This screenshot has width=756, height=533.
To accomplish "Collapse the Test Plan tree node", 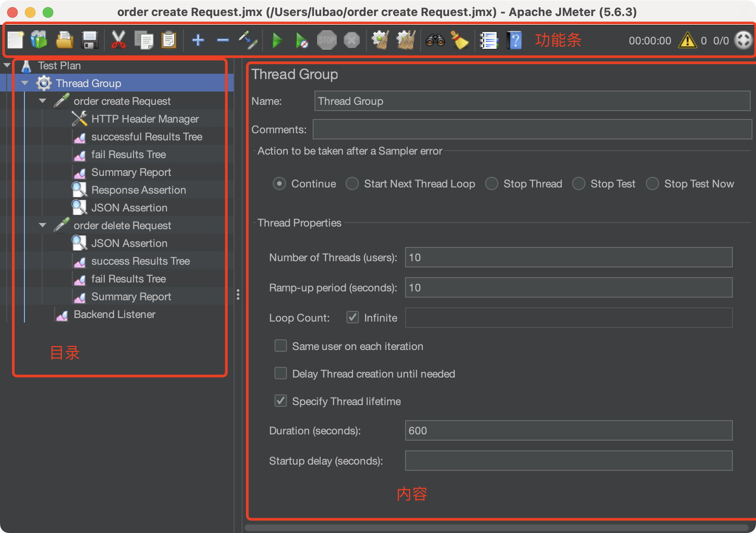I will pos(7,65).
